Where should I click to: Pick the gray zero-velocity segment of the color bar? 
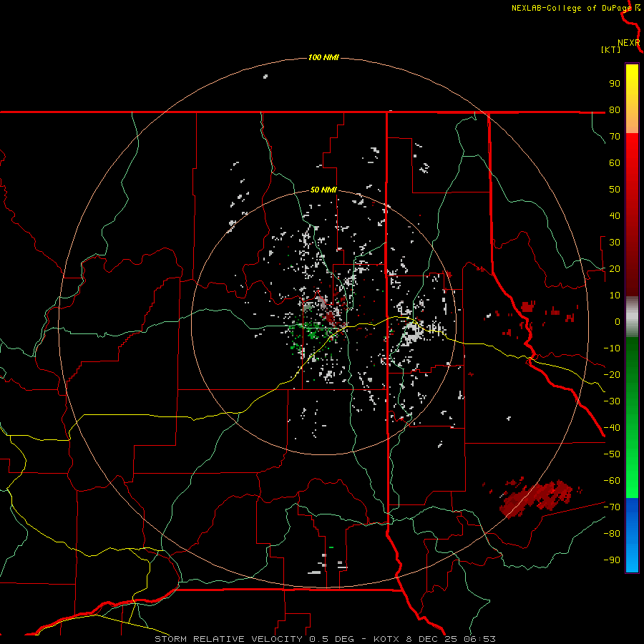pos(632,317)
